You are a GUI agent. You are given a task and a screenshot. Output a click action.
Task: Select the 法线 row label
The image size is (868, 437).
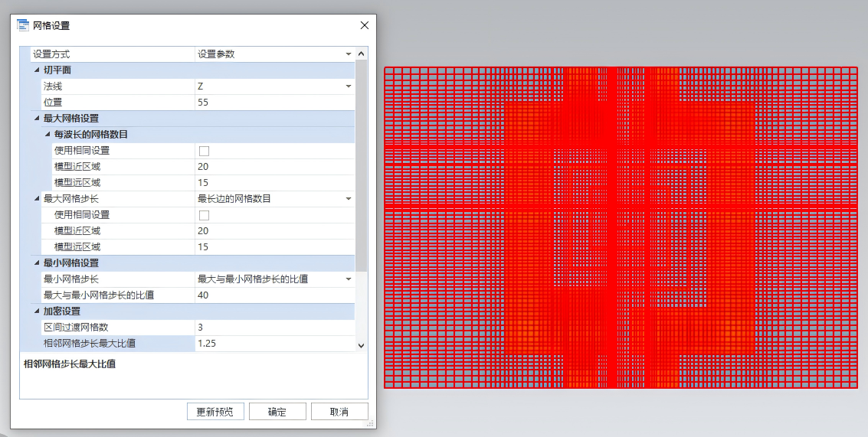(53, 86)
